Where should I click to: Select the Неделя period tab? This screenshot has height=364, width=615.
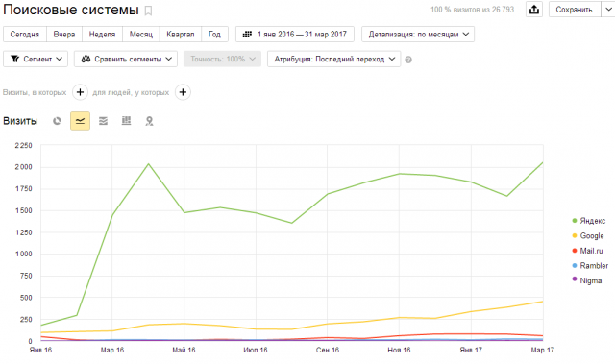pos(103,34)
